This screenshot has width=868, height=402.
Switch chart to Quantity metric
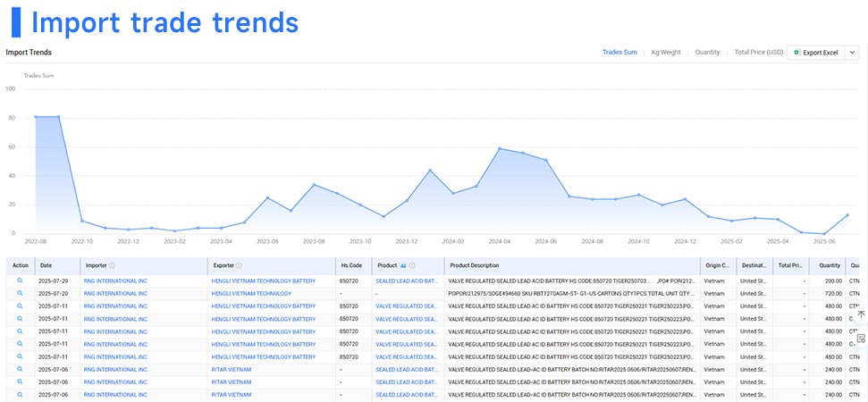point(707,53)
